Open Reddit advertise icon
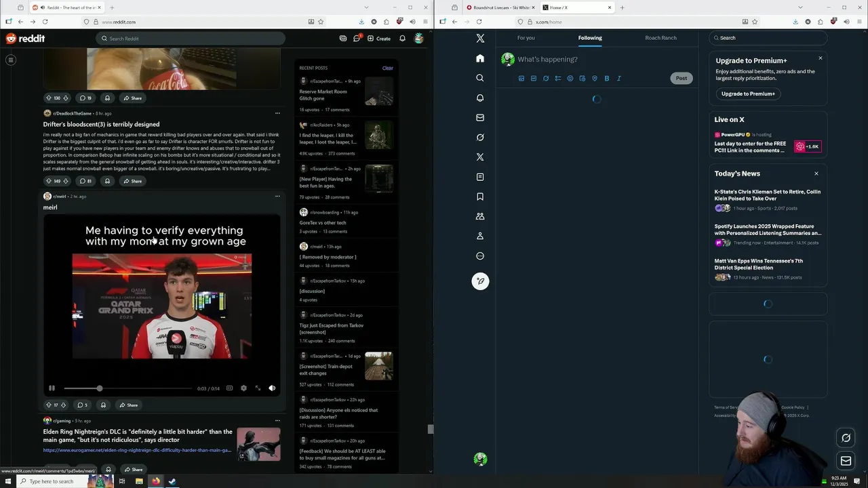Screen dimensions: 868x488 pos(343,39)
